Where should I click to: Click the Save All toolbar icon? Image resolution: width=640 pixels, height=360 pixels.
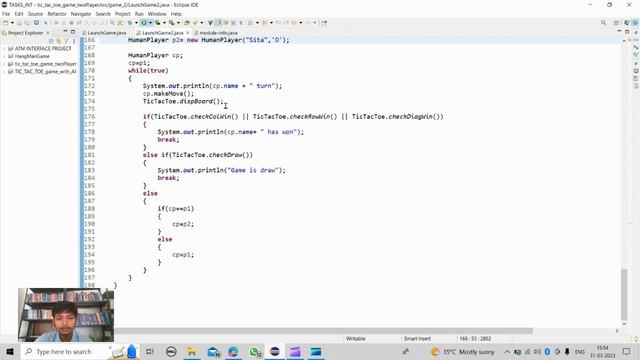(x=27, y=23)
